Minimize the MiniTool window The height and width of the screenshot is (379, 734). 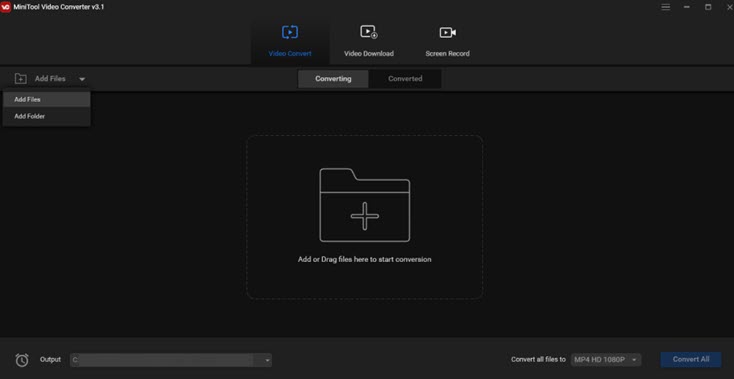coord(687,7)
